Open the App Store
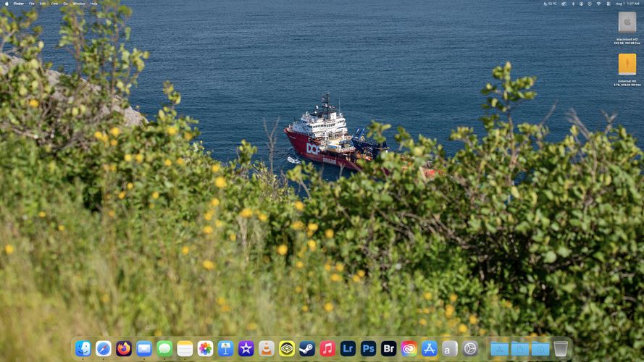The image size is (644, 362). pos(429,349)
